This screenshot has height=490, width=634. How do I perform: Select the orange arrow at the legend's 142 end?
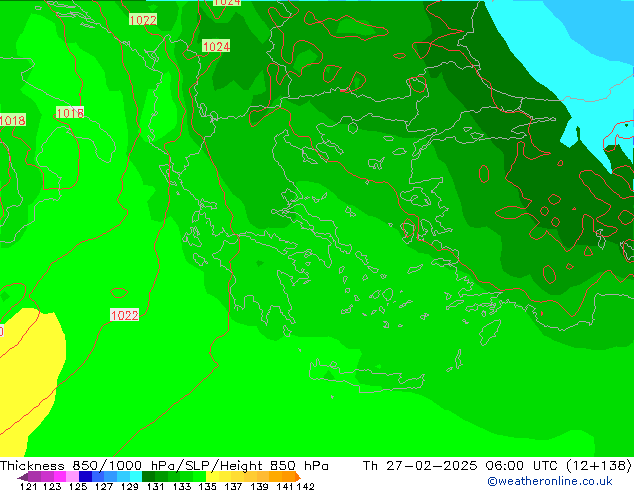tap(298, 476)
